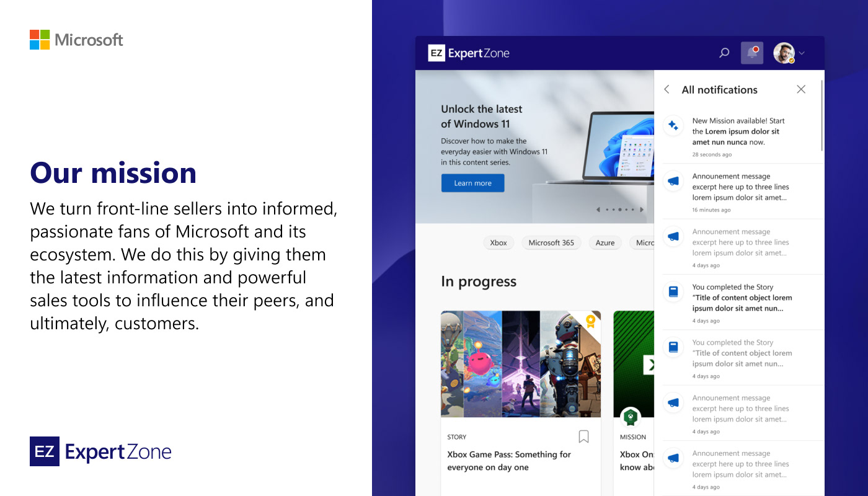Click the notifications panel scrollbar
Viewport: 868px width, 496px height.
(x=822, y=115)
